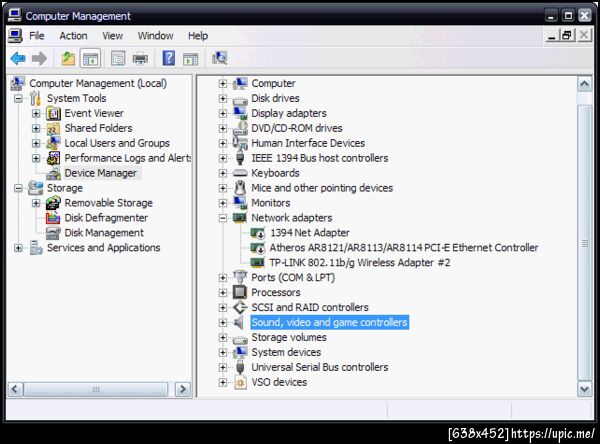This screenshot has width=600, height=444.
Task: Click console tree scroll left arrow
Action: [x=15, y=390]
